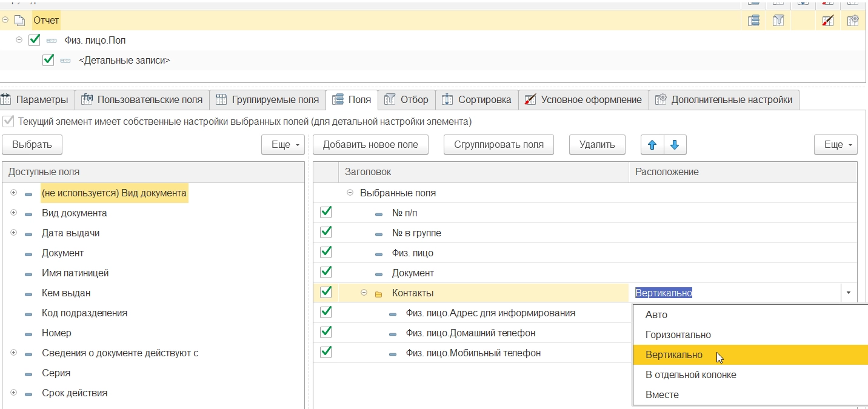868x409 pixels.
Task: Uncheck the Физ. лицо.Пол grouping checkbox
Action: [34, 41]
